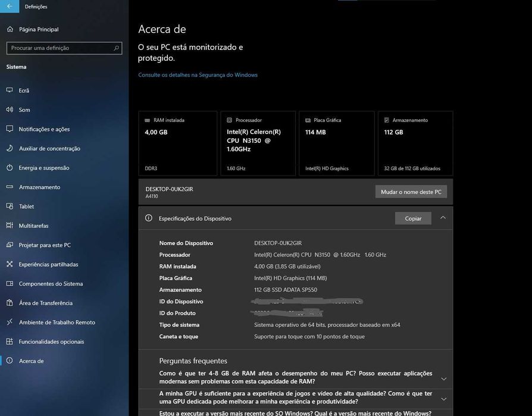Click the Funcionalidades opcionais icon

[x=10, y=342]
